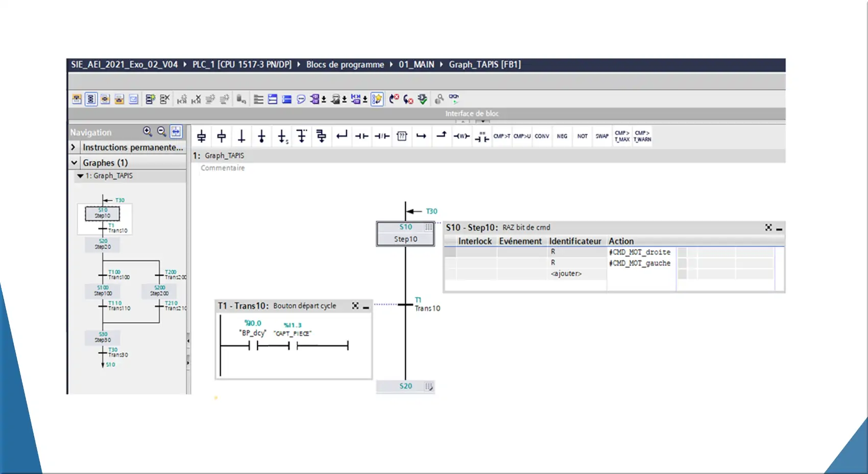Click the Commentaire field under Graph_TAPIS
868x474 pixels.
click(223, 168)
